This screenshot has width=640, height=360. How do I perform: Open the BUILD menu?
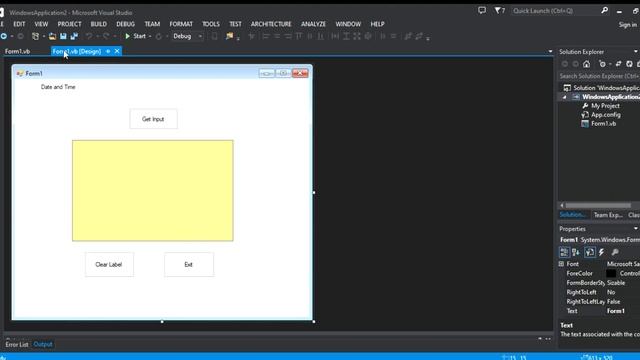(98, 24)
